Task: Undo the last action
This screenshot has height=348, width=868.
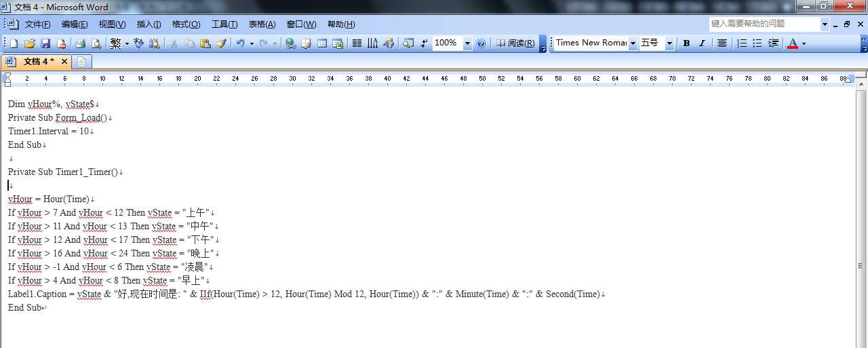Action: point(240,43)
